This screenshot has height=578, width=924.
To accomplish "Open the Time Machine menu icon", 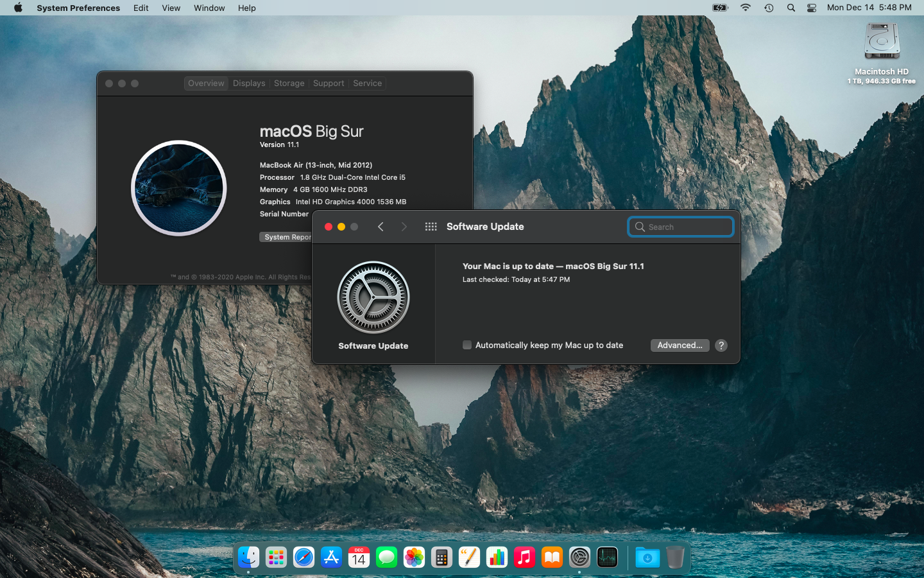I will 769,8.
